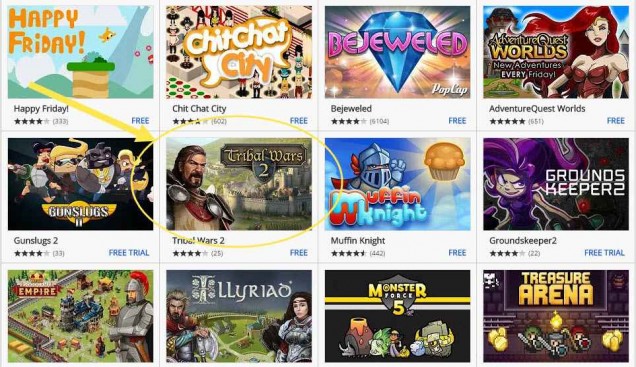
Task: Click FREE button under Happy Friday!
Action: coord(140,121)
